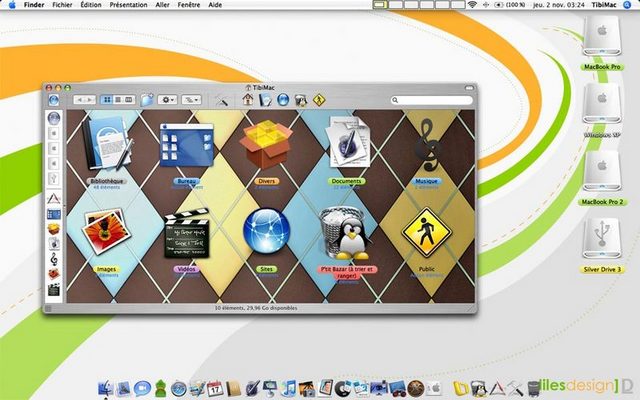Open the Divers box folder
The width and height of the screenshot is (640, 400).
[x=266, y=144]
